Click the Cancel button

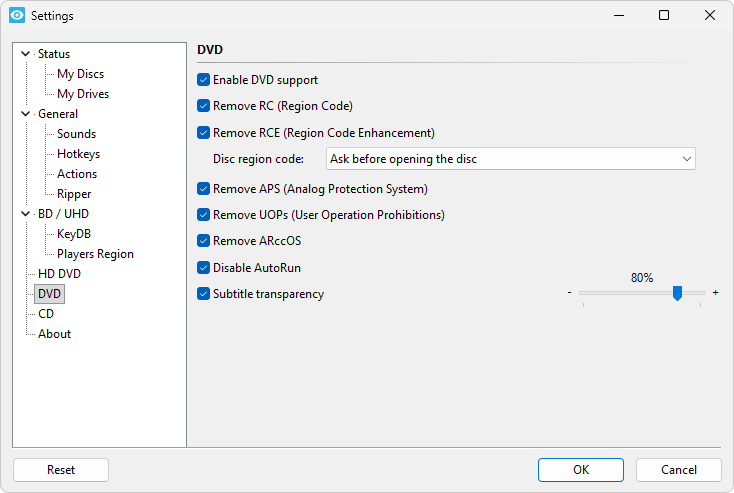(679, 470)
